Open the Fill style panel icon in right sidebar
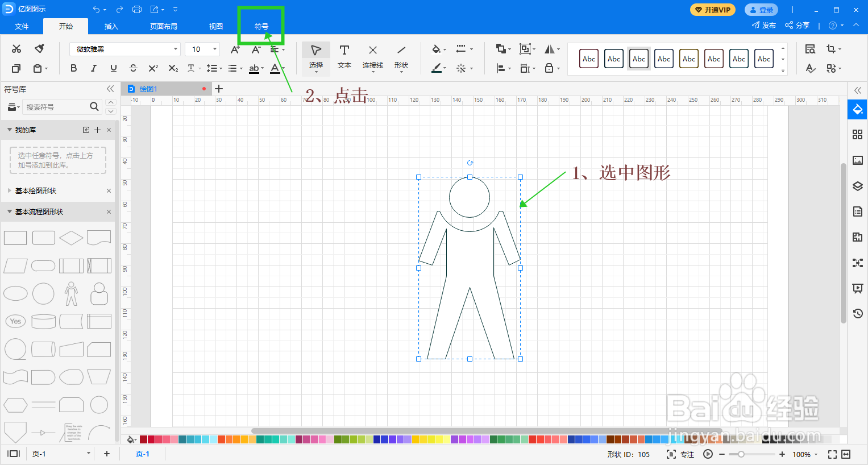 pos(858,109)
